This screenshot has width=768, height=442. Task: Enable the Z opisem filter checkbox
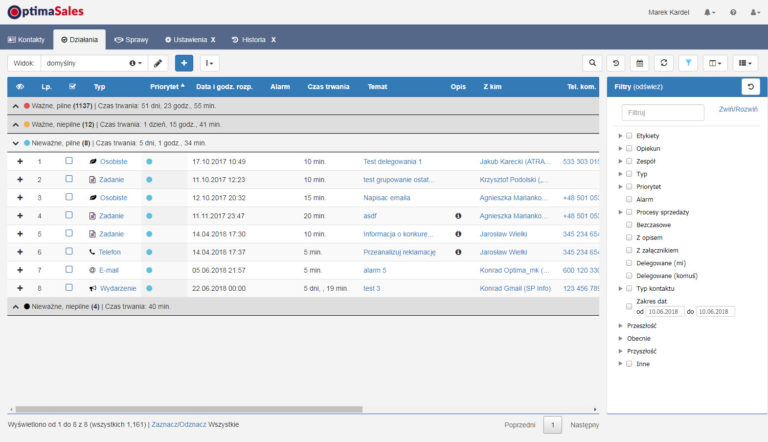pyautogui.click(x=629, y=238)
